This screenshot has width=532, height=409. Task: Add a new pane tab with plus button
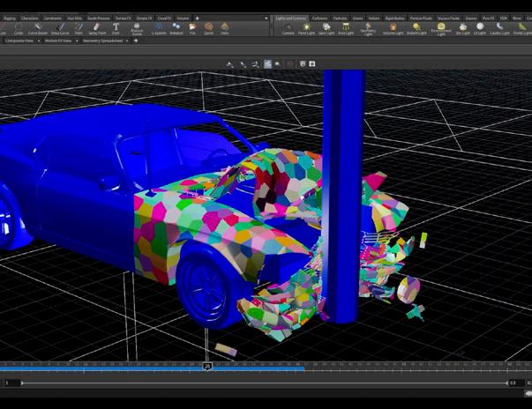point(135,40)
